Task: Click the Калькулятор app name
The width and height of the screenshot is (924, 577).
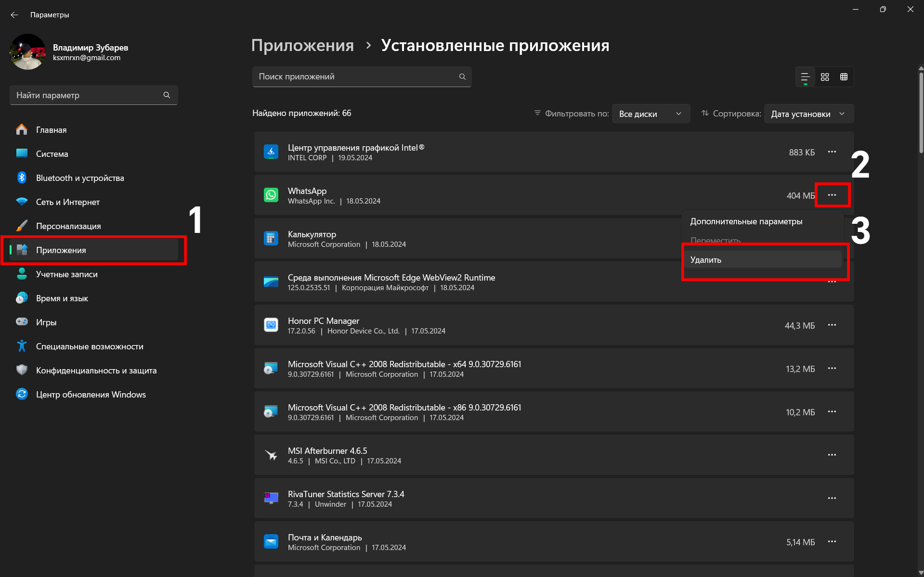Action: (x=312, y=234)
